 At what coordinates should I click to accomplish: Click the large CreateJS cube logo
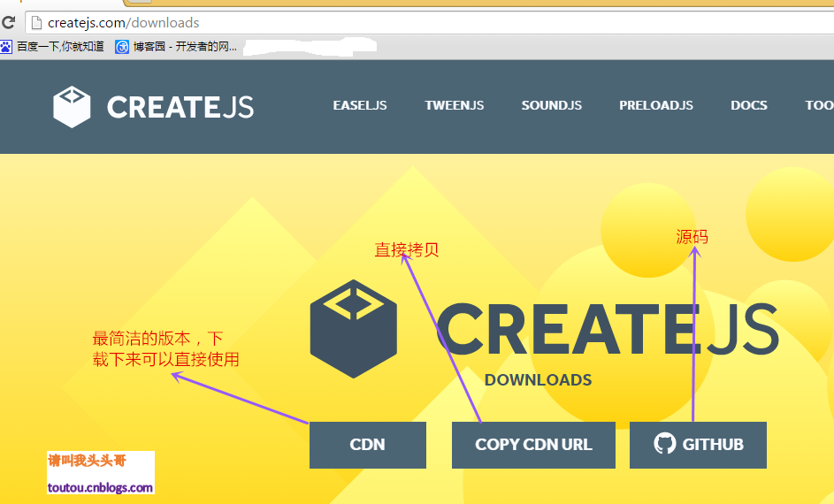click(x=353, y=329)
